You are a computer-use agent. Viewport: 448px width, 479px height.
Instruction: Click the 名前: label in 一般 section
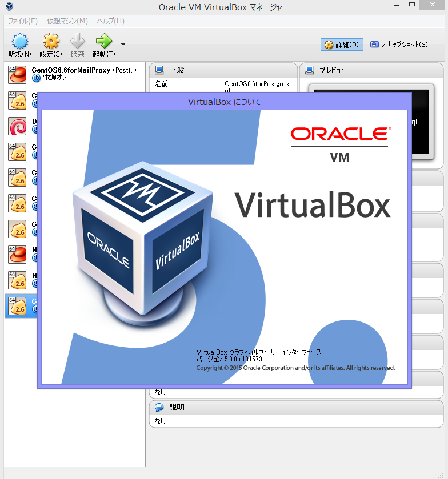pyautogui.click(x=162, y=84)
